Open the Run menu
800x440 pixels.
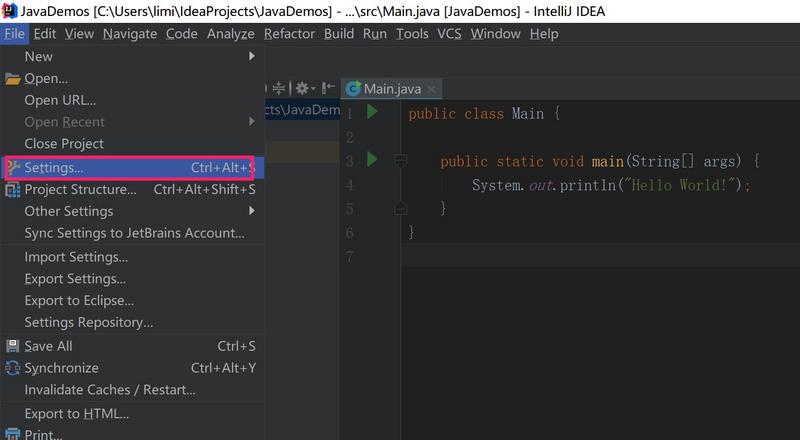(x=374, y=34)
